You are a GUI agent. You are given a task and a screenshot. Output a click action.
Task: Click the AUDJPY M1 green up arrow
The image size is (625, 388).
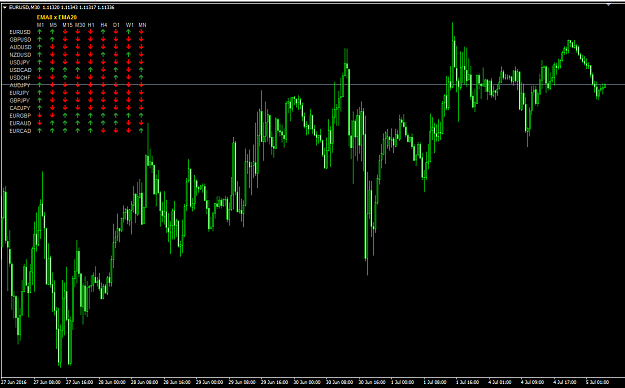click(x=40, y=85)
